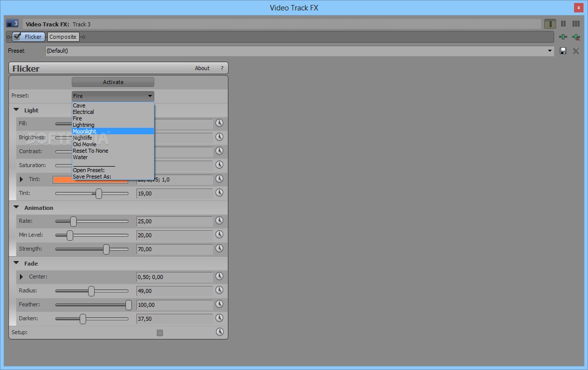Select the Water preset

click(x=113, y=157)
